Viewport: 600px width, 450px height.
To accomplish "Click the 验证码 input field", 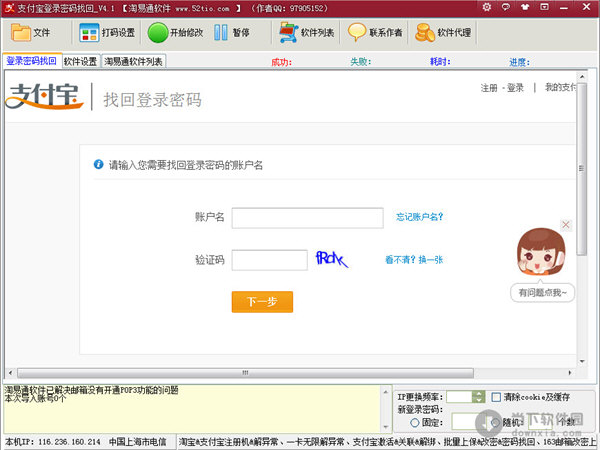I will [269, 260].
